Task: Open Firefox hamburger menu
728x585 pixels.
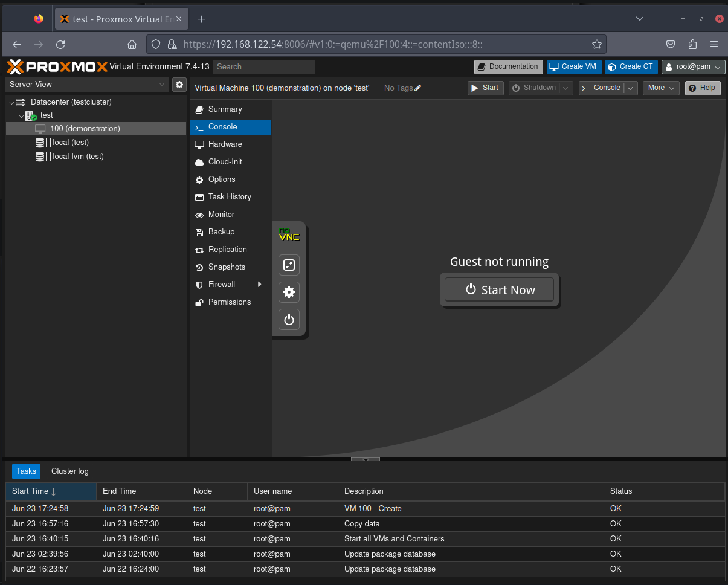Action: [x=714, y=44]
